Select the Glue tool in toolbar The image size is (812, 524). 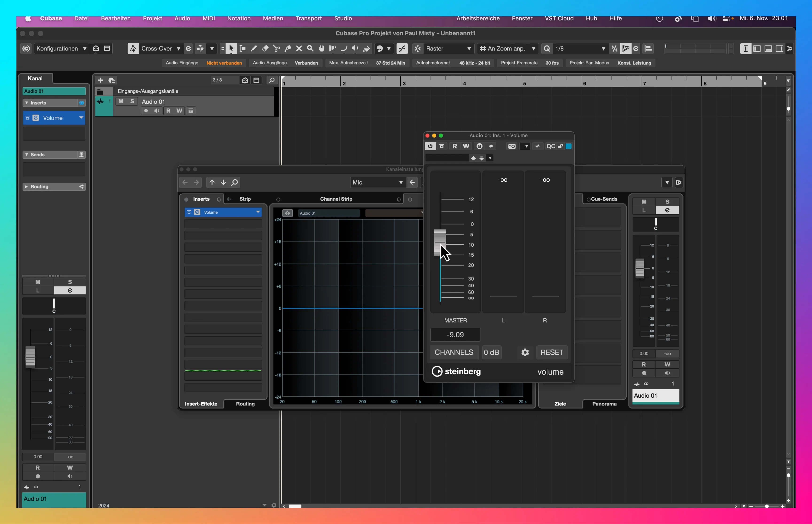pos(288,49)
